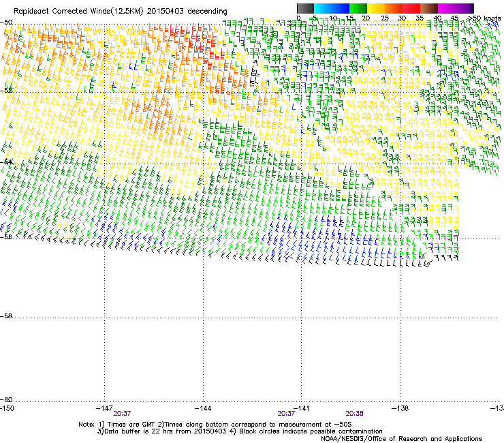Click the -50 latitude axis label
This screenshot has width=504, height=443.
6,22
